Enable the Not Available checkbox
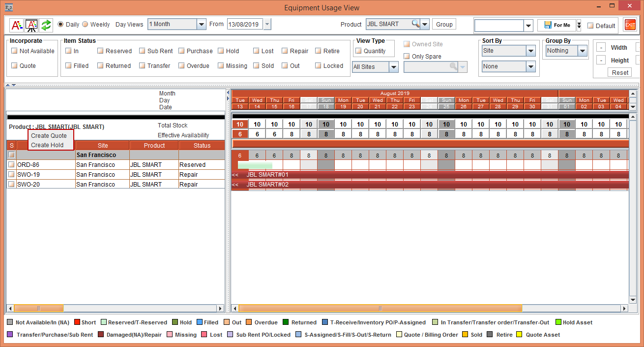The height and width of the screenshot is (347, 644). tap(14, 51)
